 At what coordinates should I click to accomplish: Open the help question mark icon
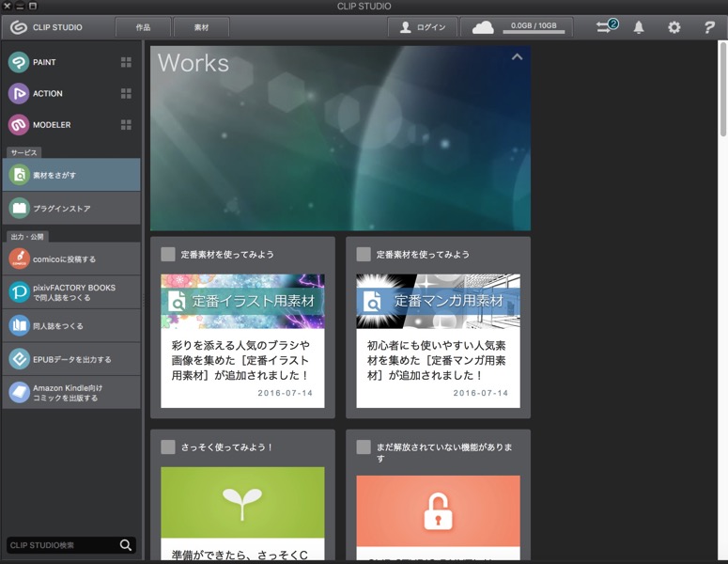click(x=709, y=27)
